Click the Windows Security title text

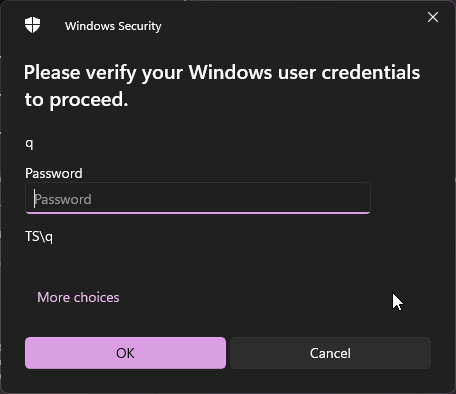click(x=113, y=26)
